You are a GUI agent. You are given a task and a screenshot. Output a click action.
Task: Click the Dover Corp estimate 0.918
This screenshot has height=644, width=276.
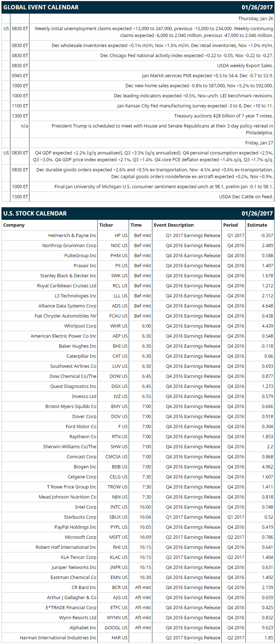(x=267, y=416)
